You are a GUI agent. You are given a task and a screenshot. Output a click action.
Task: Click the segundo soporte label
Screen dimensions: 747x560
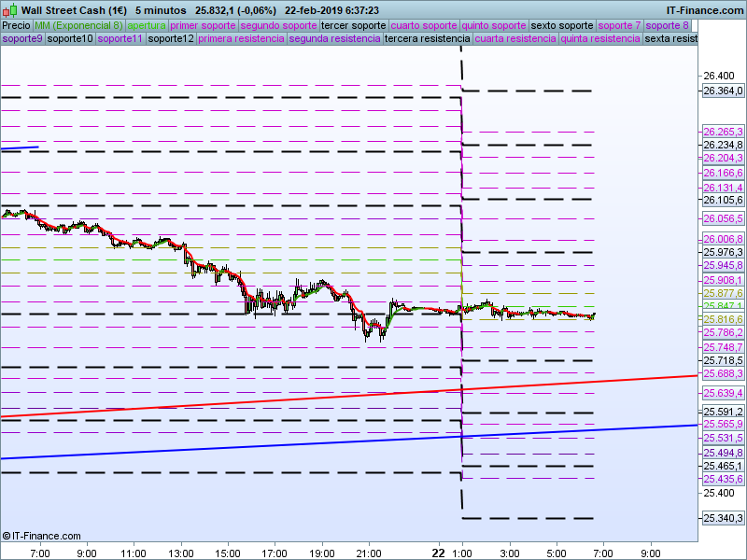click(278, 26)
